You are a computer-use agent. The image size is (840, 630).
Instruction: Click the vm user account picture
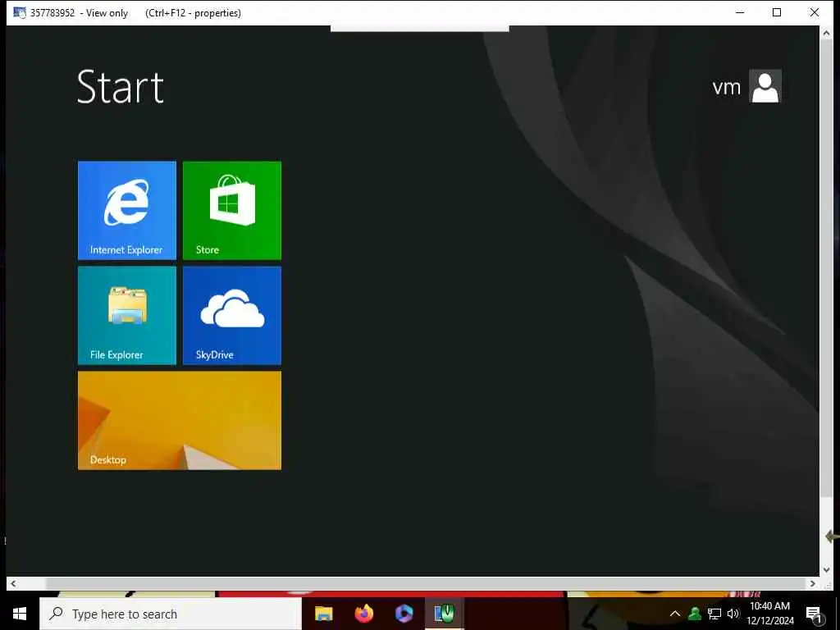point(765,86)
